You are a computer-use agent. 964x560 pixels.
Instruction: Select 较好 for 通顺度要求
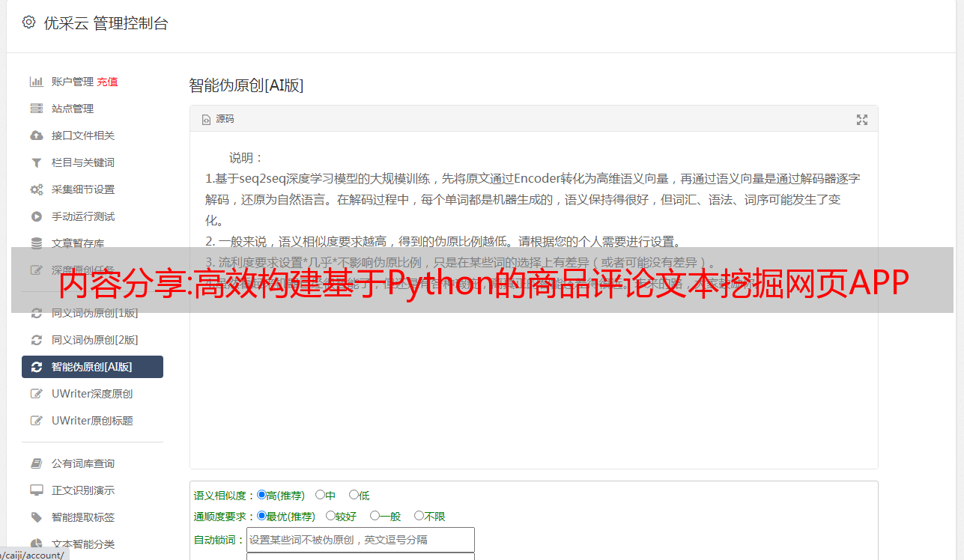pos(330,516)
